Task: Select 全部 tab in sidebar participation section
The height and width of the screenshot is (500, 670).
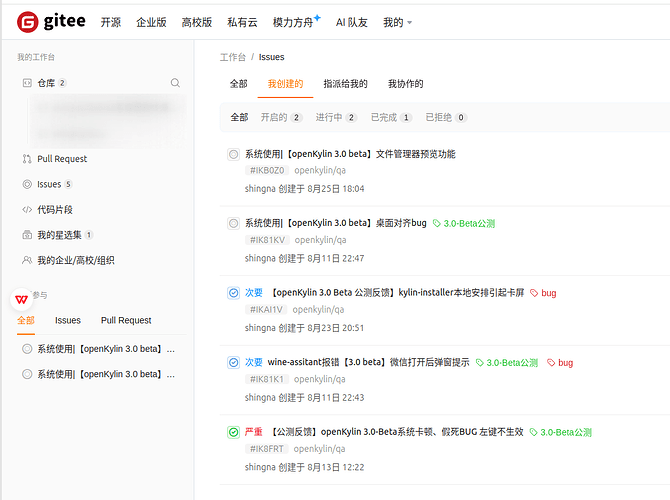Action: 26,320
